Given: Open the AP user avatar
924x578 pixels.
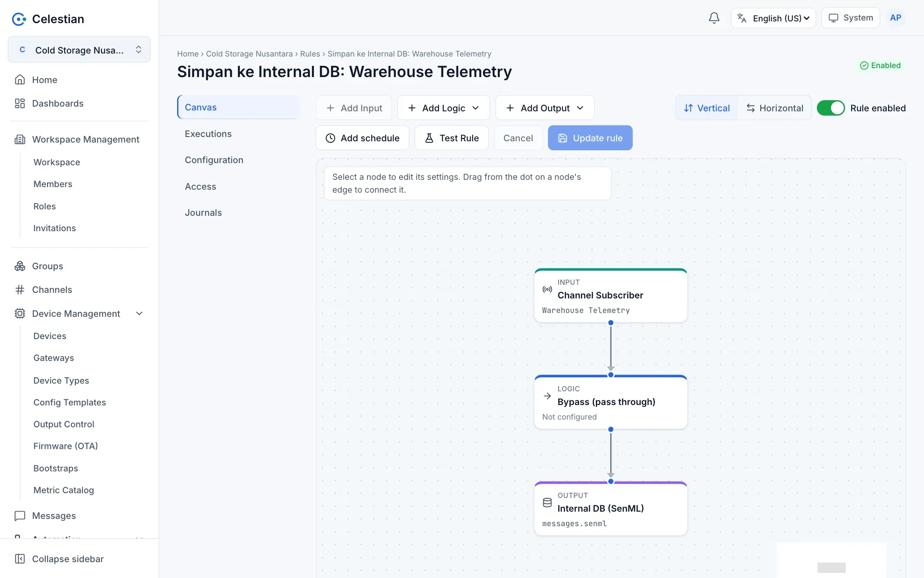Looking at the screenshot, I should click(x=895, y=18).
